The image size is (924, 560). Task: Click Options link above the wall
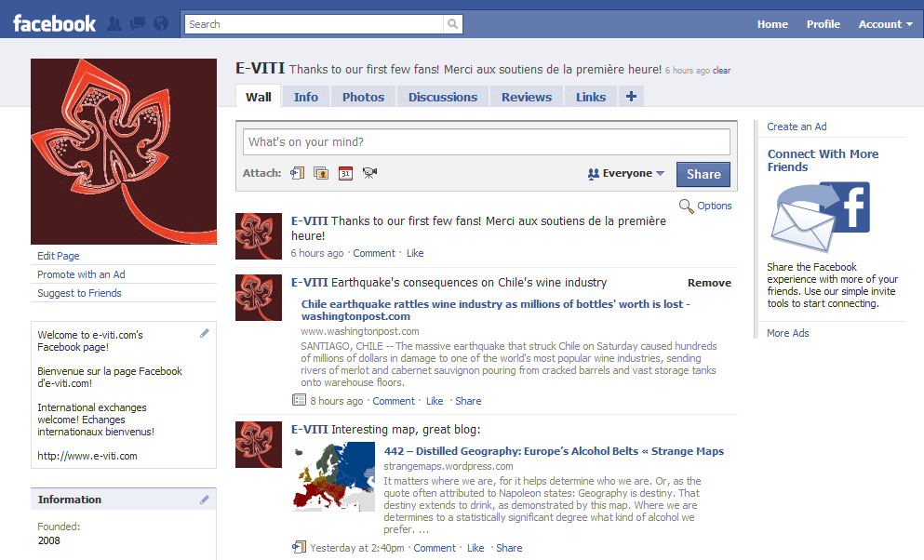[x=715, y=206]
